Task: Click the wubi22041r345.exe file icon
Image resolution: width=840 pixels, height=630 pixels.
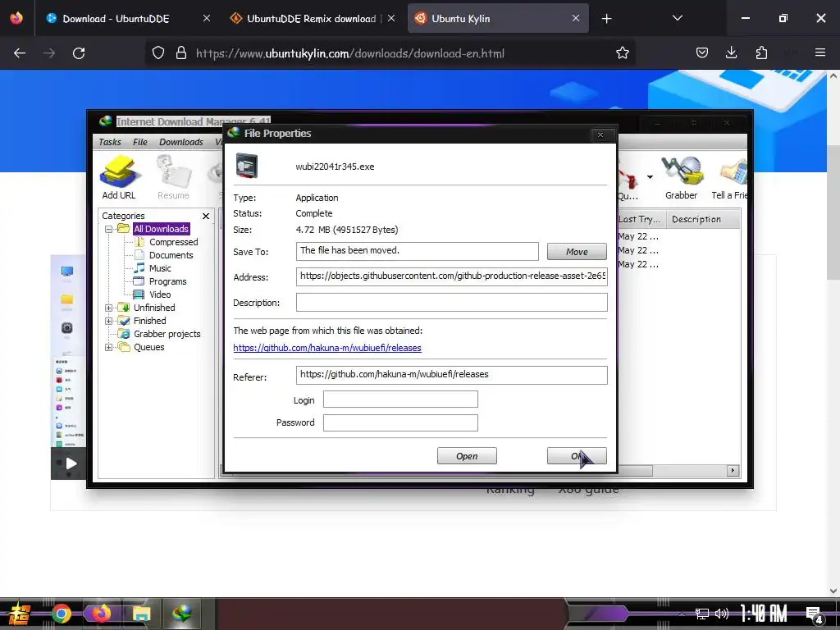Action: click(x=247, y=166)
